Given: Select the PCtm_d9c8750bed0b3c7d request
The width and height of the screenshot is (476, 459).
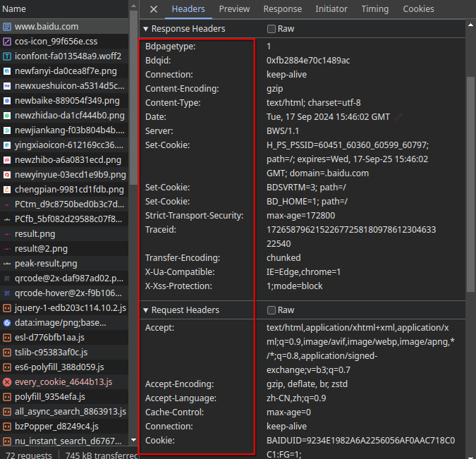Looking at the screenshot, I should pyautogui.click(x=64, y=204).
